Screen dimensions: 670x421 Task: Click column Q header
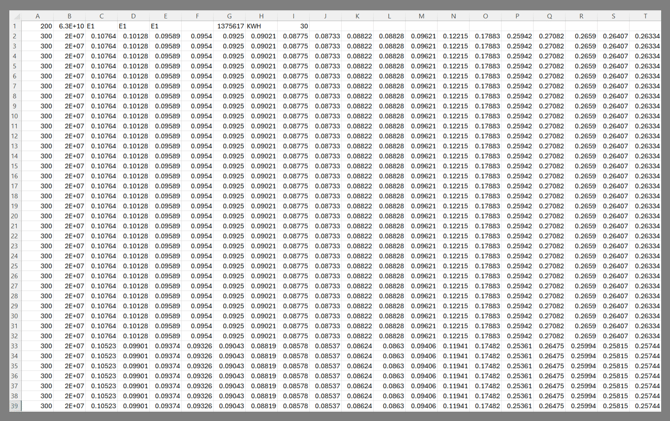click(x=550, y=16)
